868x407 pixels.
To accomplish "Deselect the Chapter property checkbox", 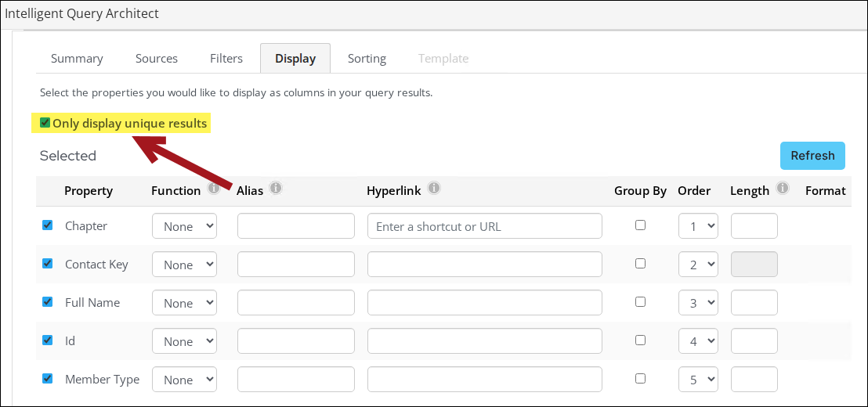I will pyautogui.click(x=47, y=225).
